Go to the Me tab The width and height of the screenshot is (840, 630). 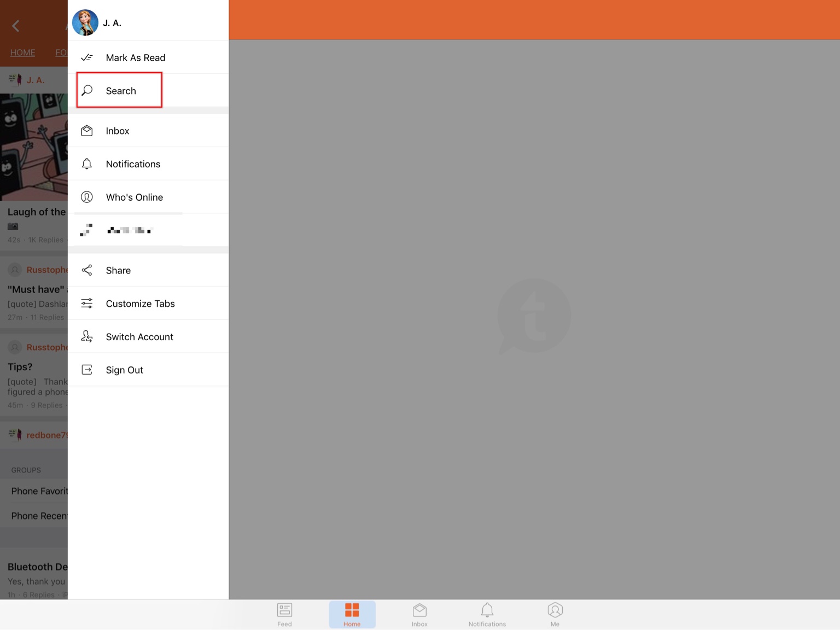click(555, 614)
